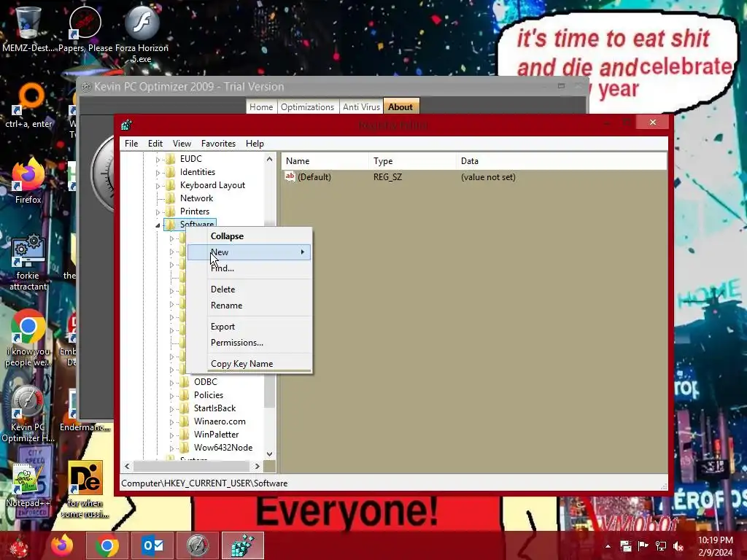This screenshot has height=560, width=747.
Task: Click tree horizontal scrollbar right arrow
Action: [258, 466]
